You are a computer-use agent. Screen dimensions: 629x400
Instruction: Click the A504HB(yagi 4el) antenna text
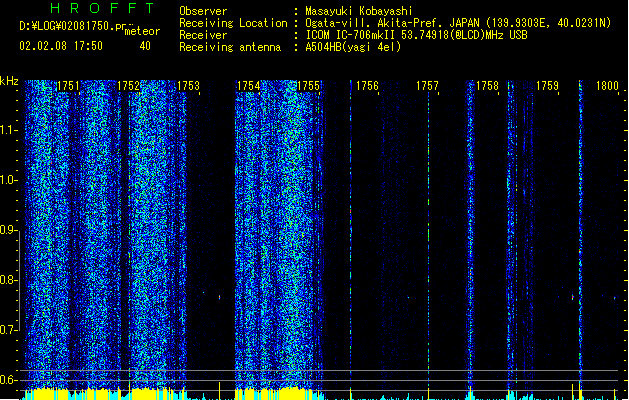click(x=353, y=47)
